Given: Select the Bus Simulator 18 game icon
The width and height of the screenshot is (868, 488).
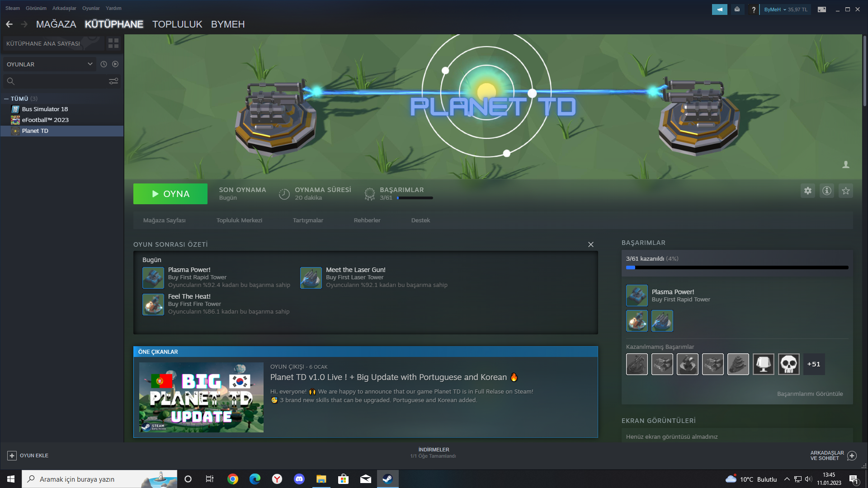Looking at the screenshot, I should [15, 109].
